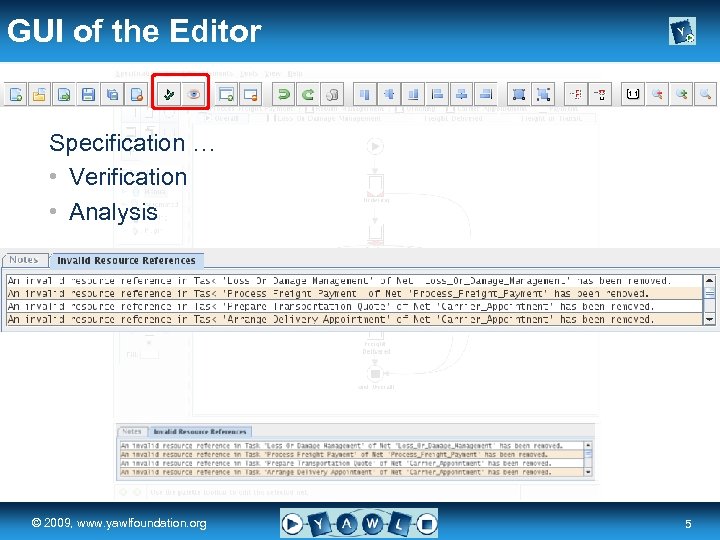Select the 'Process Freight Payment' message row

click(354, 293)
